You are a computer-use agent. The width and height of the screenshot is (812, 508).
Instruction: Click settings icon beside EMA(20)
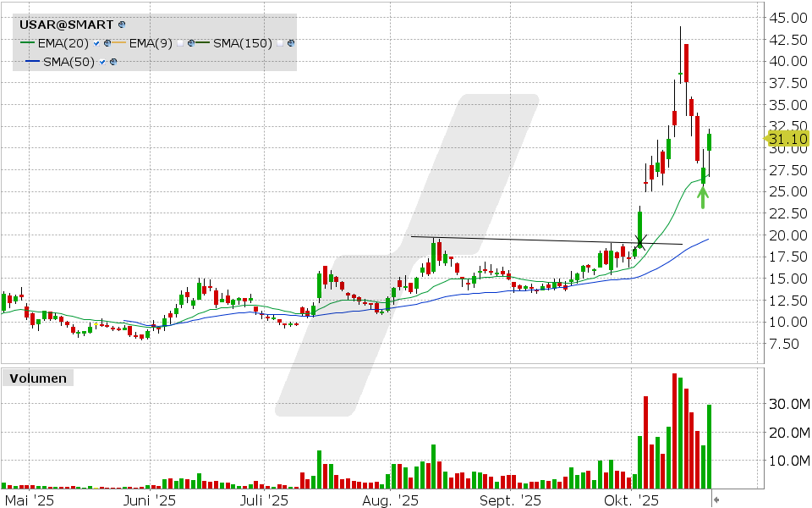click(107, 43)
